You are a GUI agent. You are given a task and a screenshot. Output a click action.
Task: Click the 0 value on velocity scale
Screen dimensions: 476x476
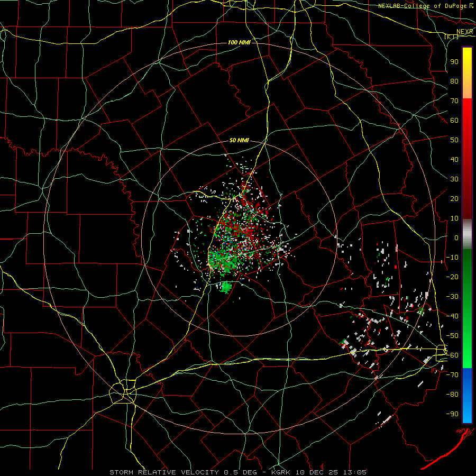pos(456,238)
